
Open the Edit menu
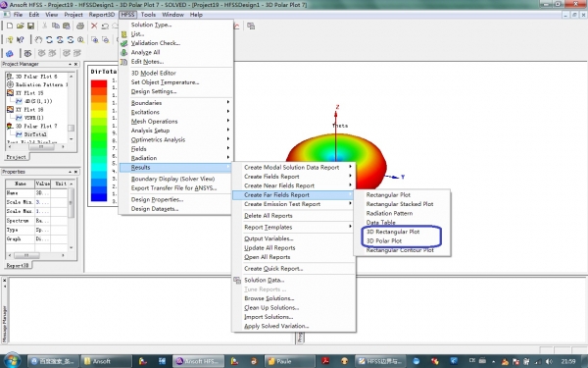click(33, 15)
